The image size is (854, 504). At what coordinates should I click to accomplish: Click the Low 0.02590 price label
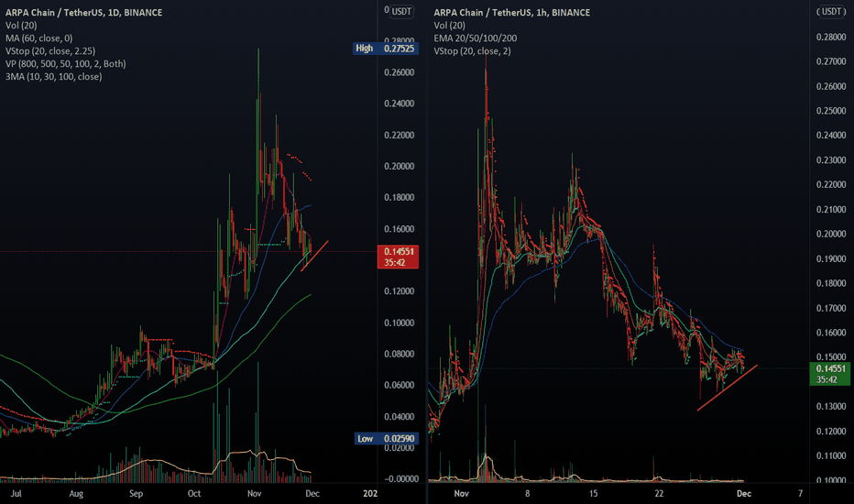click(x=386, y=439)
